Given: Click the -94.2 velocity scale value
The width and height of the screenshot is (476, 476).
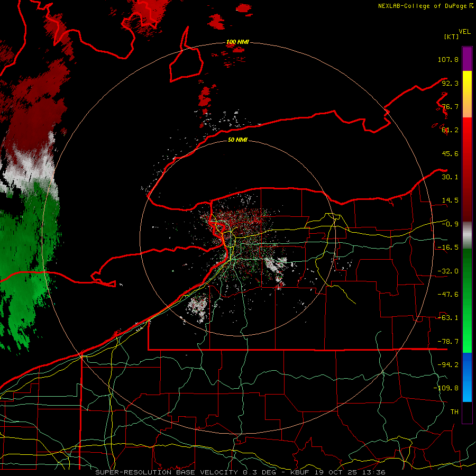Looking at the screenshot, I should pyautogui.click(x=448, y=365).
